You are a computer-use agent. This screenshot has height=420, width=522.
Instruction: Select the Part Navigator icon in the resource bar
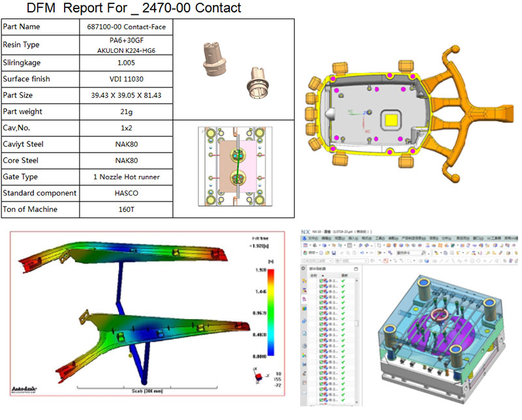pyautogui.click(x=303, y=297)
